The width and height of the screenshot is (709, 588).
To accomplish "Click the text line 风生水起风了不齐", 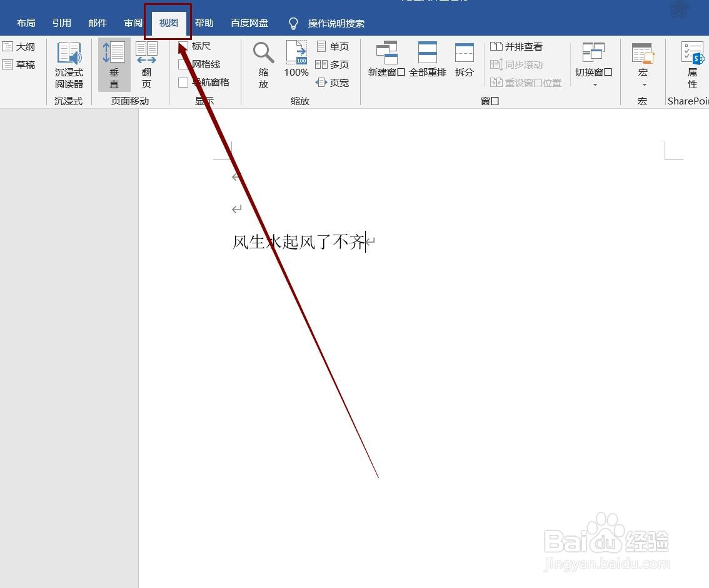I will [x=298, y=242].
